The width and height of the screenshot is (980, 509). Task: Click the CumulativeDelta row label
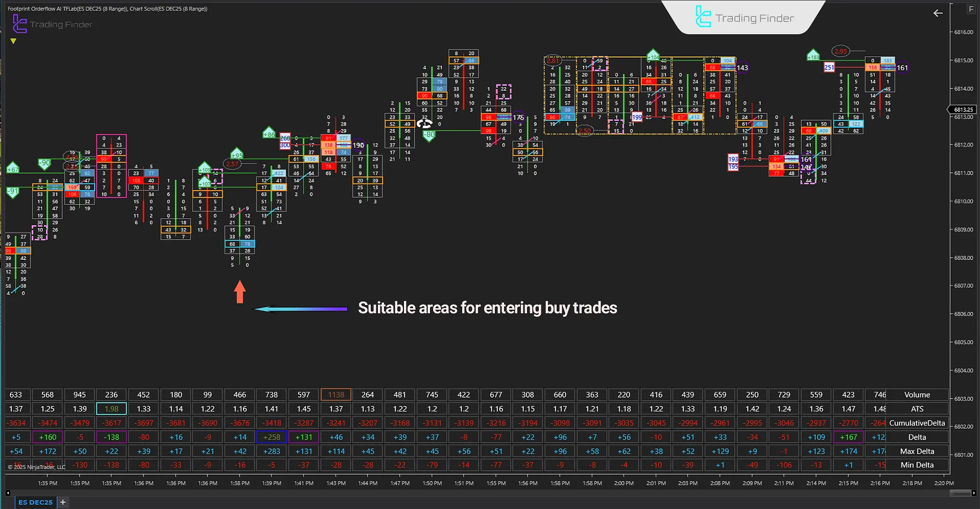coord(917,423)
